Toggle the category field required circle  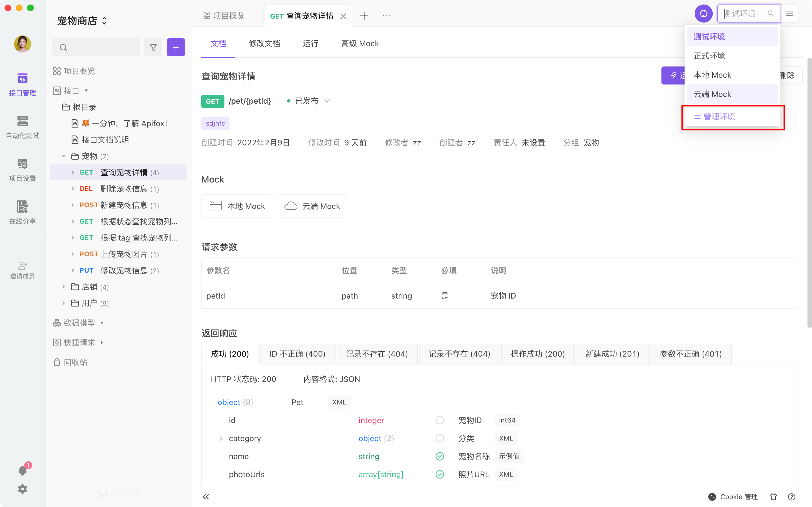tap(440, 438)
